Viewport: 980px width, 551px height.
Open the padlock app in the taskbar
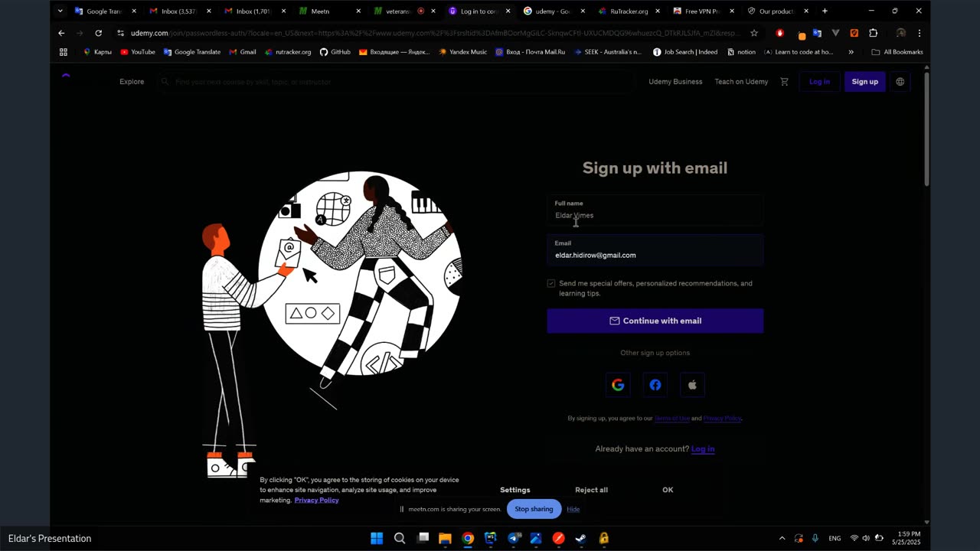[x=604, y=538]
